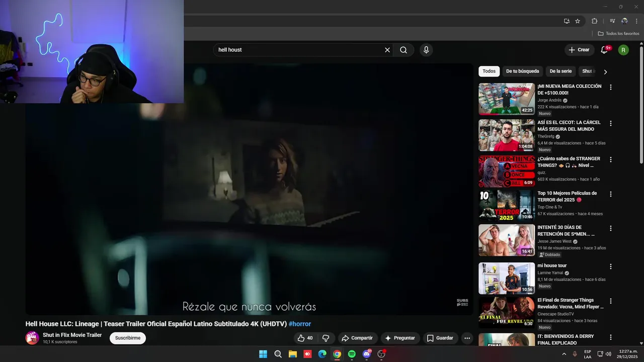Screen dimensions: 644x362
Task: Open INTENTÉ 30 DÍAS video thumbnail
Action: (x=507, y=240)
